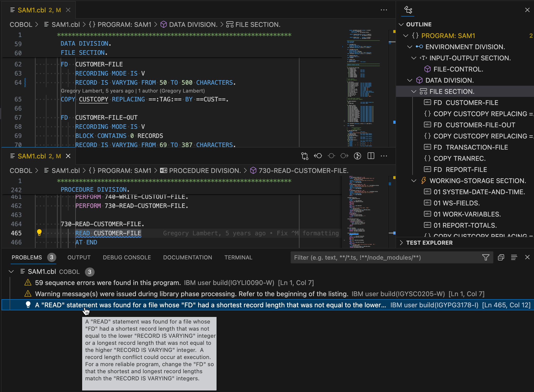The width and height of the screenshot is (534, 392).
Task: Open the DOCUMENTATION tab
Action: click(188, 257)
